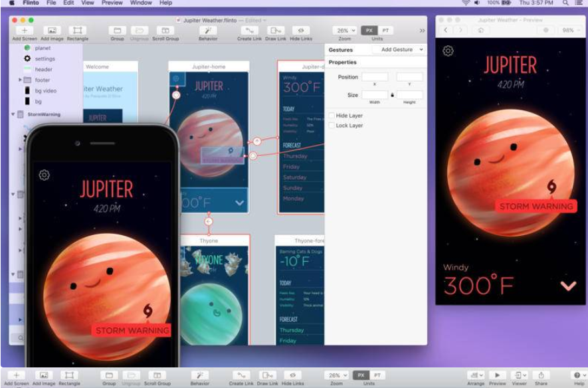Screen dimensions: 588x388
Task: Click the Position X input field
Action: coord(375,77)
